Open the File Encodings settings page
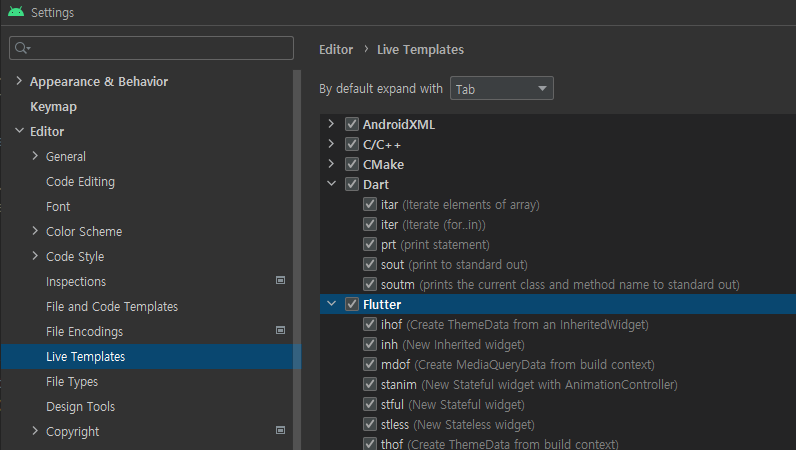The image size is (796, 450). [84, 332]
